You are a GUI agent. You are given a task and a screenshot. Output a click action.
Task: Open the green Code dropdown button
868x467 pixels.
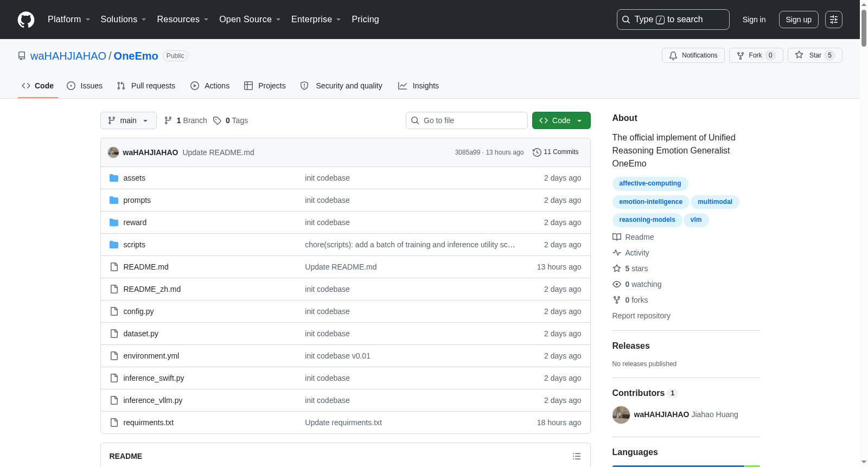[561, 120]
